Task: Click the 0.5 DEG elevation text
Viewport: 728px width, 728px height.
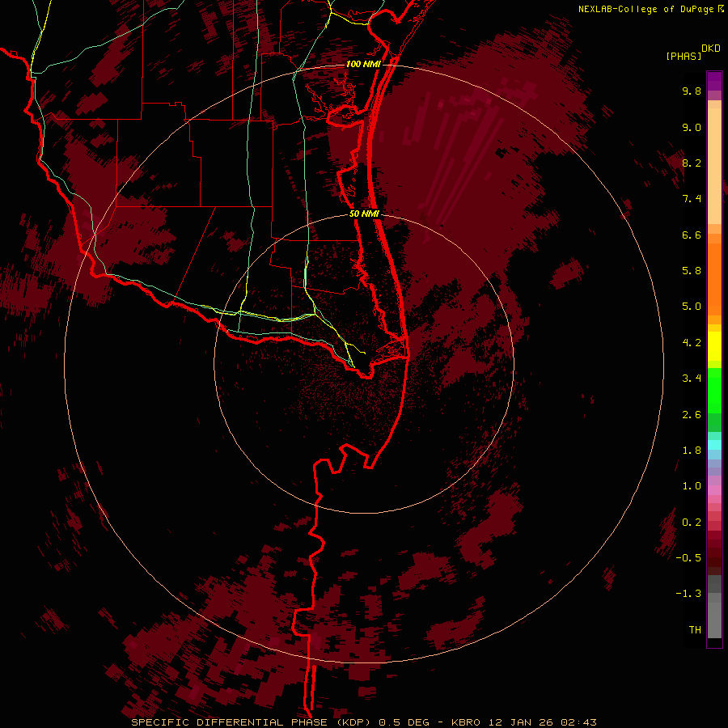Action: pyautogui.click(x=404, y=722)
